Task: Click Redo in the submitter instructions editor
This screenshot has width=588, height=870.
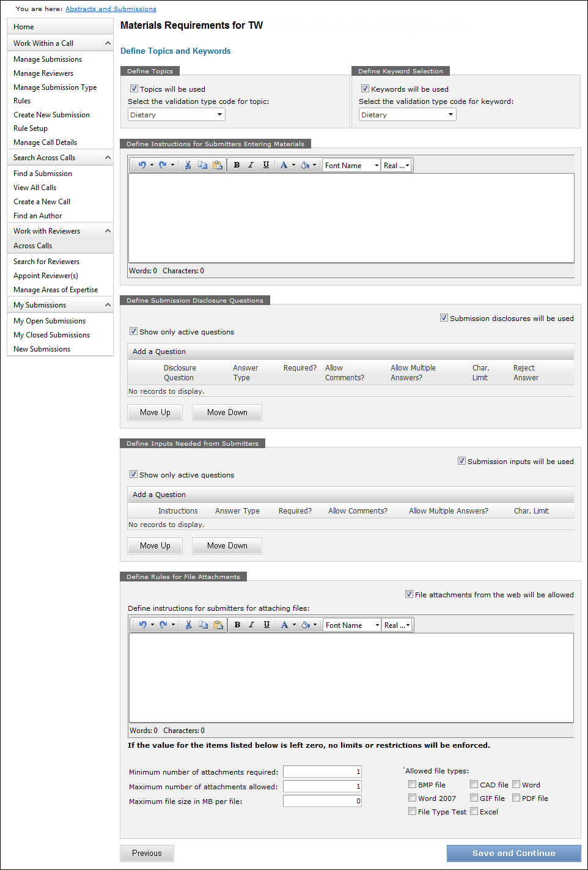Action: click(163, 165)
